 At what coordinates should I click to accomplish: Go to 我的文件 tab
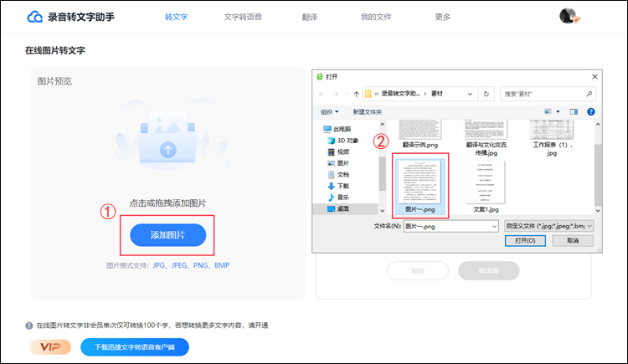point(376,17)
